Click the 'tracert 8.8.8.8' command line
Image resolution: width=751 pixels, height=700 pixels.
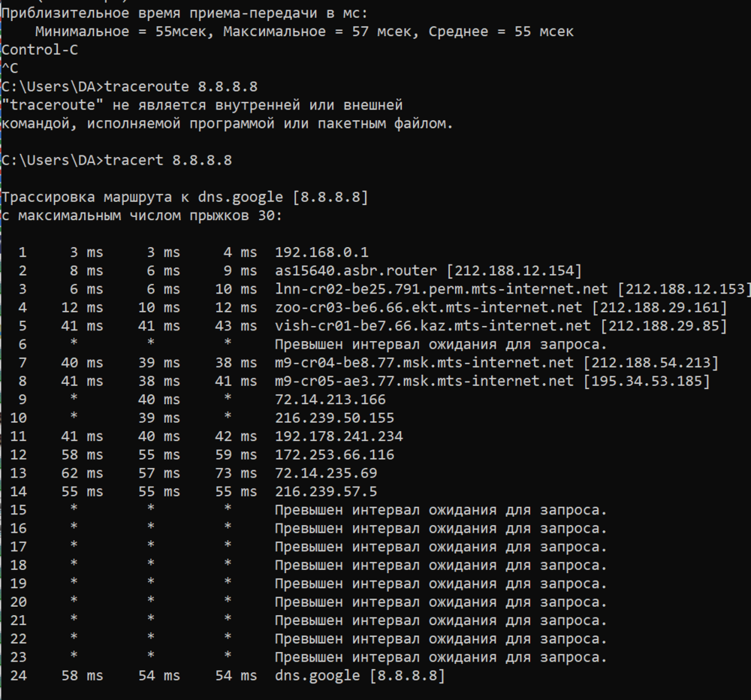116,160
